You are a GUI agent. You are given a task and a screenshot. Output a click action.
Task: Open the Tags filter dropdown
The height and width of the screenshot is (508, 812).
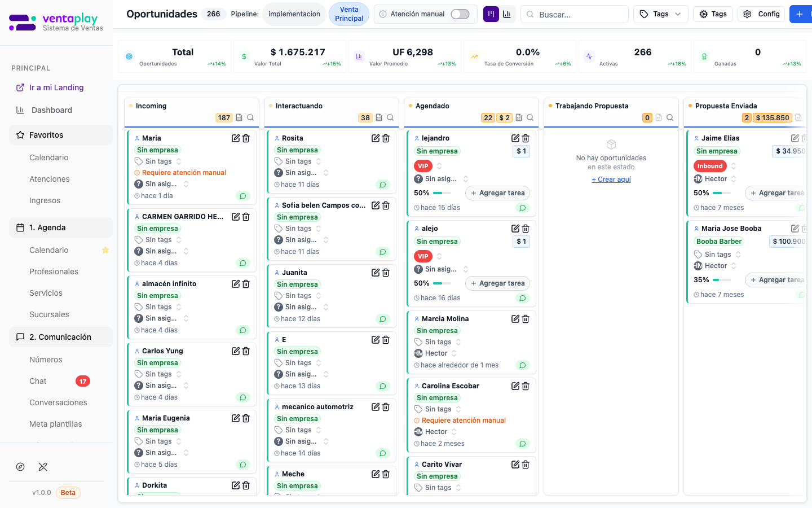(660, 14)
